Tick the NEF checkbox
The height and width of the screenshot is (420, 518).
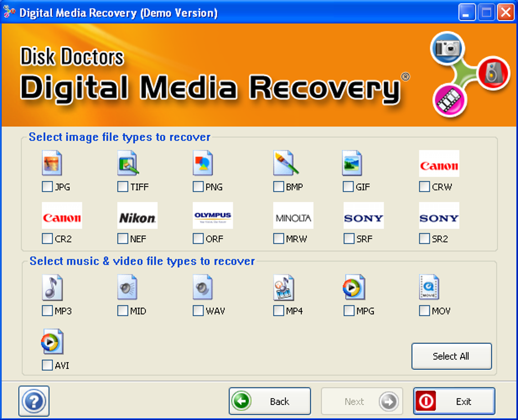(x=122, y=239)
